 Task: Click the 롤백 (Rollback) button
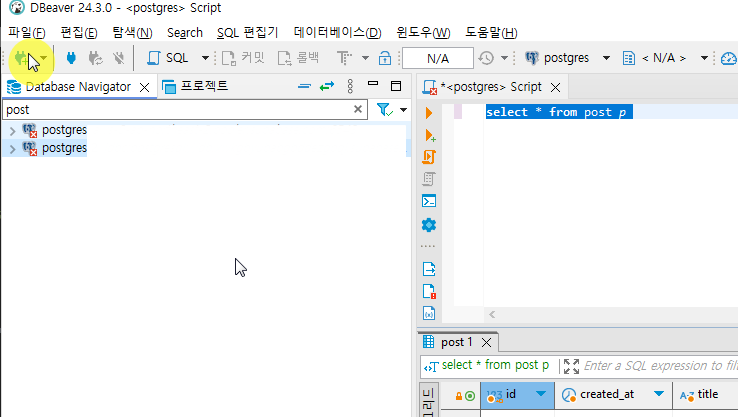tap(298, 58)
